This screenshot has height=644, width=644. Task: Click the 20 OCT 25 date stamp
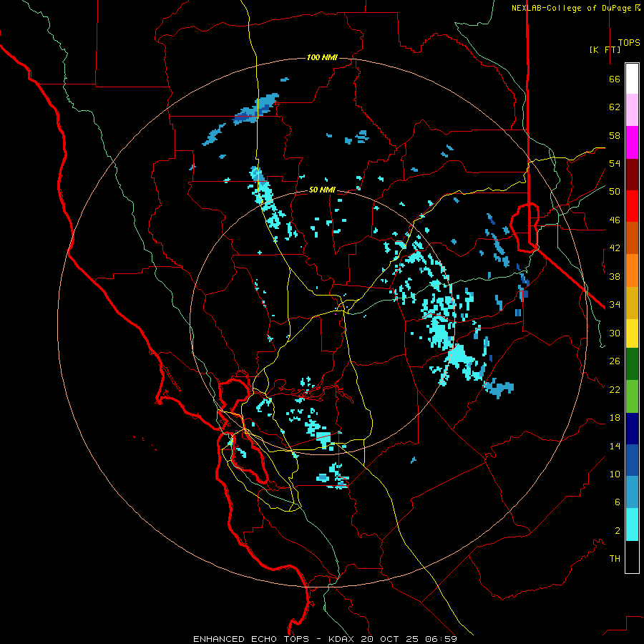click(x=391, y=639)
